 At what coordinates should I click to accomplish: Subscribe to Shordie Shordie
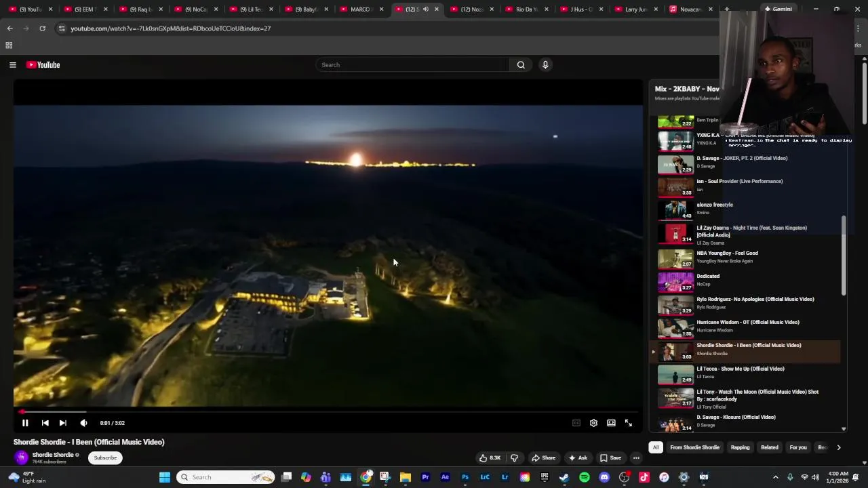click(x=105, y=458)
